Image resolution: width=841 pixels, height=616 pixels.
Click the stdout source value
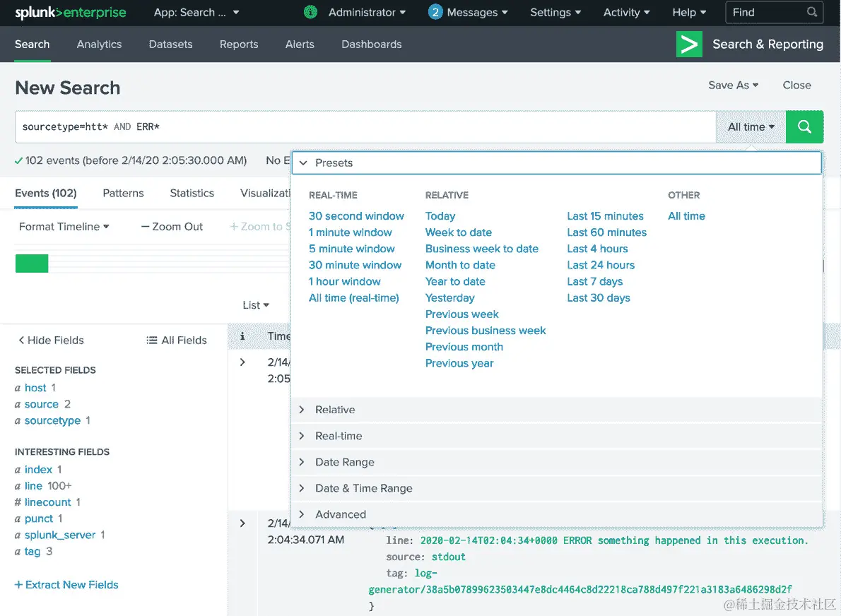point(448,557)
